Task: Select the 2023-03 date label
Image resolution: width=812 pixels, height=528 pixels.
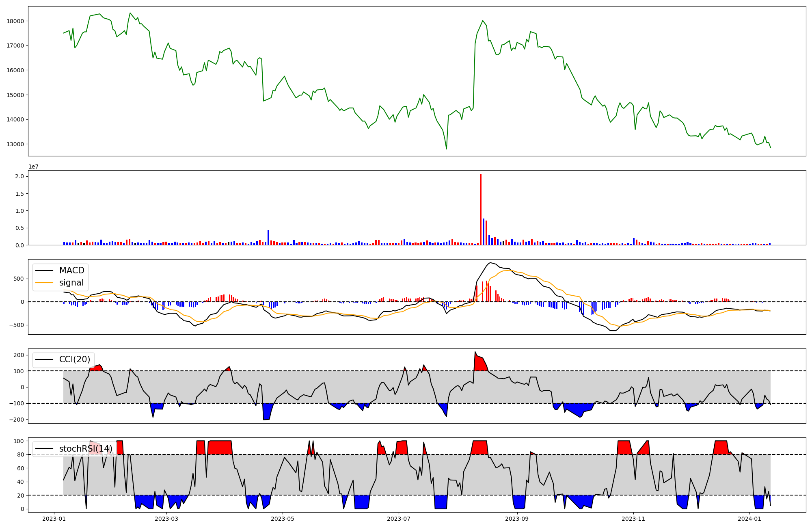Action: tap(166, 519)
